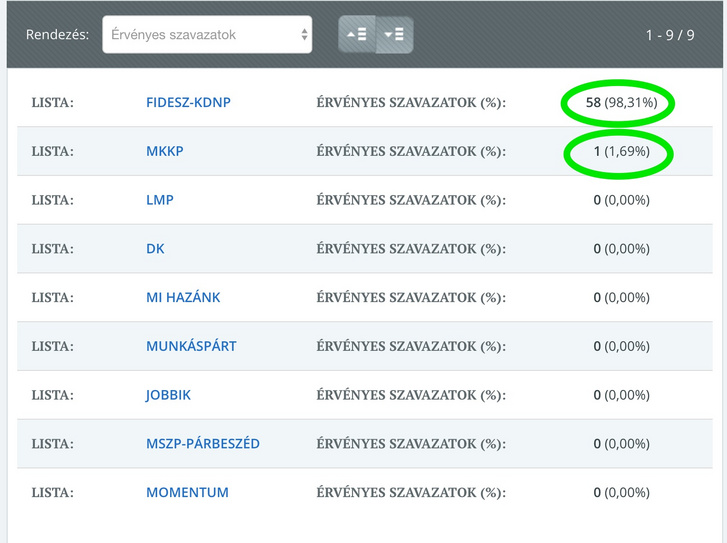Click LISTA: label in the DK row
The image size is (727, 543).
point(52,249)
